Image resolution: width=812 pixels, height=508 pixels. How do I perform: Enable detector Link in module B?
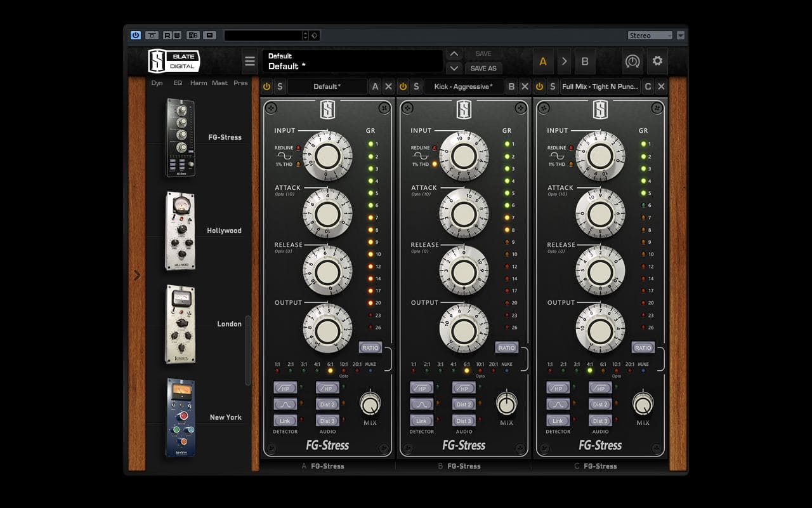[421, 420]
